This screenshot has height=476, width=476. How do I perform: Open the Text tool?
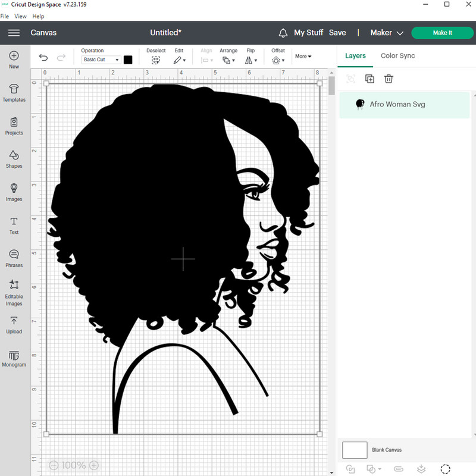(x=14, y=226)
